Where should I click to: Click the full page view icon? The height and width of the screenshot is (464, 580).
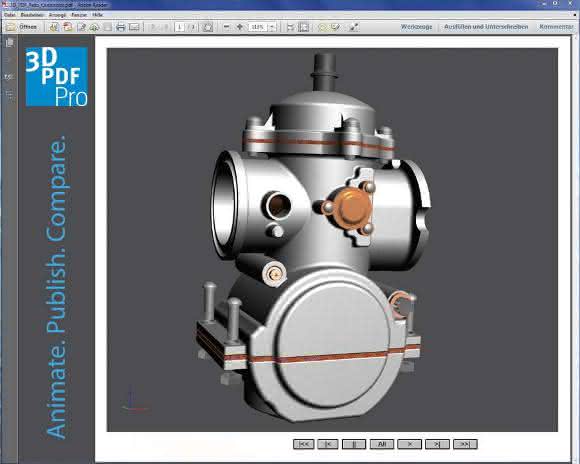pos(304,27)
